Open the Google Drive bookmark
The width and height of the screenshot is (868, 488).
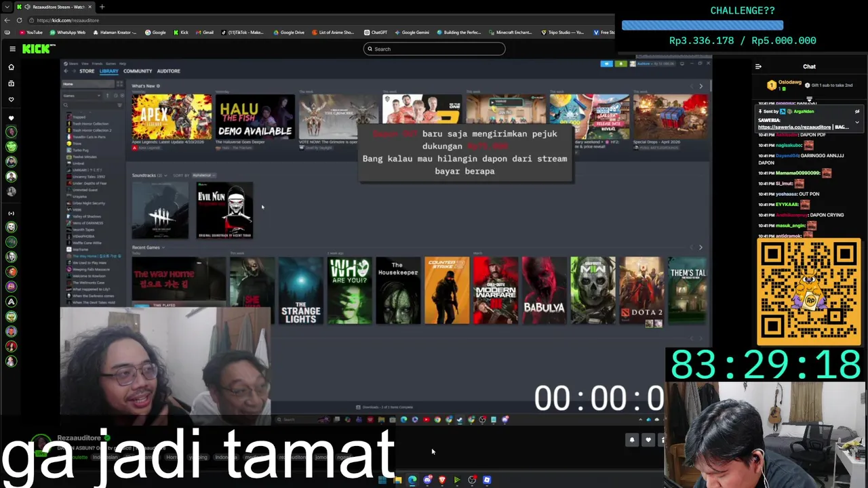289,33
